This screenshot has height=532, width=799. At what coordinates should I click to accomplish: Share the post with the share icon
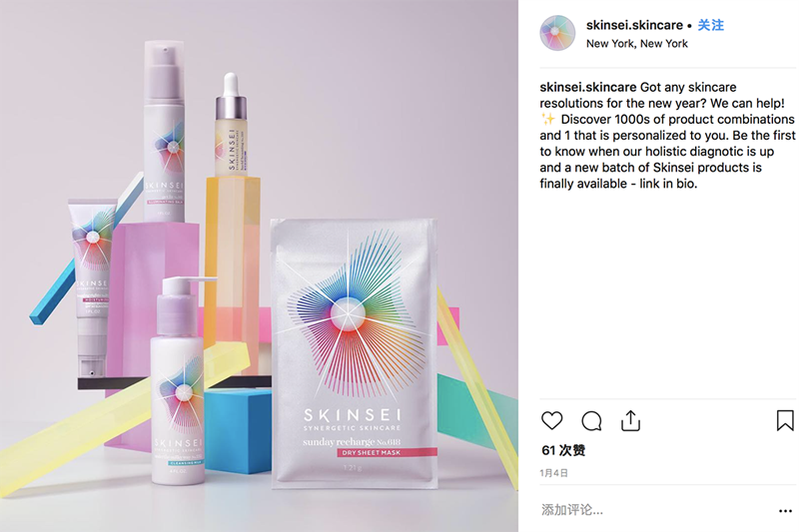[x=630, y=420]
